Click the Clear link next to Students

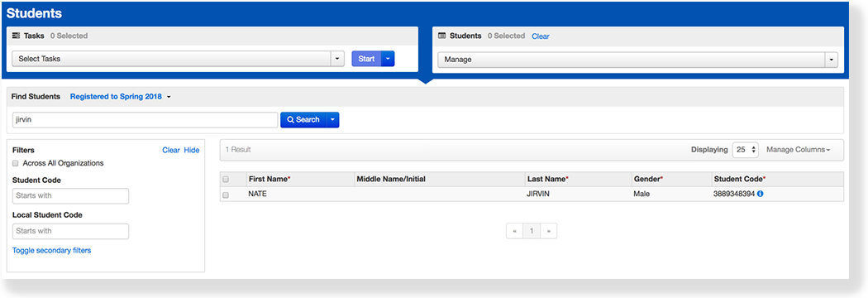[541, 36]
